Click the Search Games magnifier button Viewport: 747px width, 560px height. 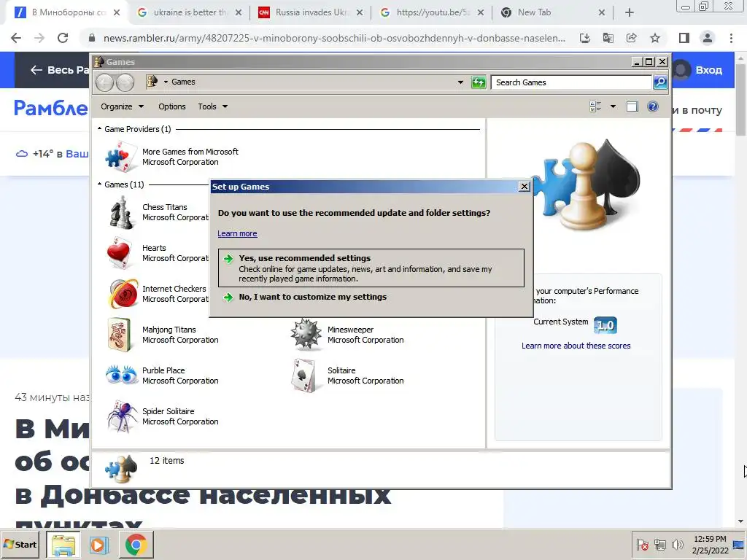coord(659,82)
